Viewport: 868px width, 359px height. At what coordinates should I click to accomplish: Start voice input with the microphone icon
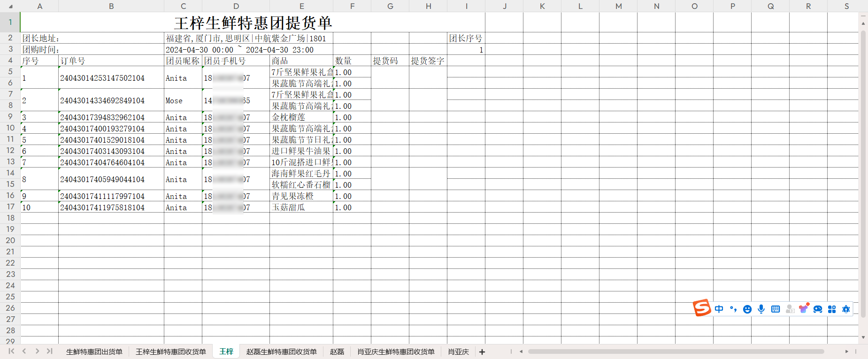tap(761, 309)
